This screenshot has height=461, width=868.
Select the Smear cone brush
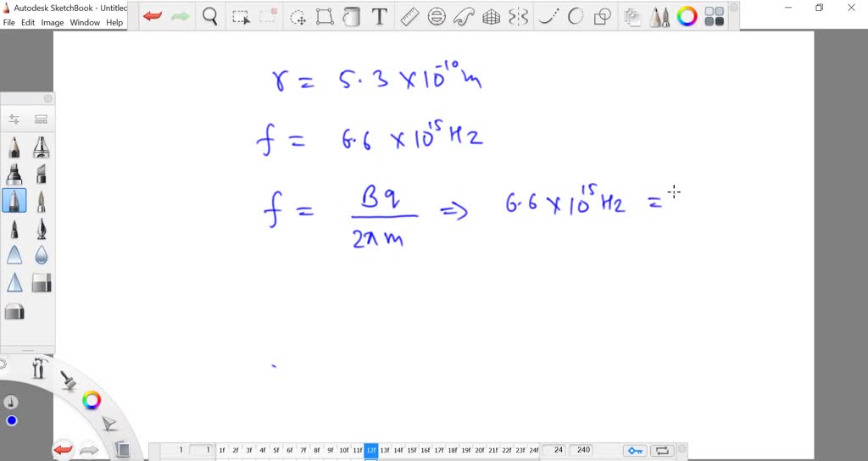pyautogui.click(x=14, y=255)
